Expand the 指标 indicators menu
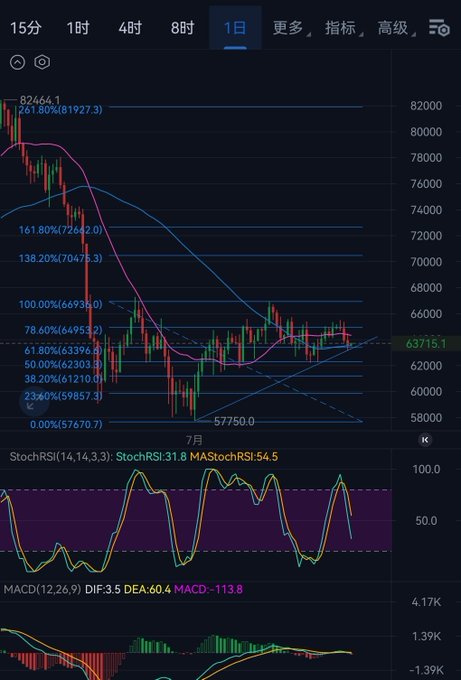461x680 pixels. (342, 28)
